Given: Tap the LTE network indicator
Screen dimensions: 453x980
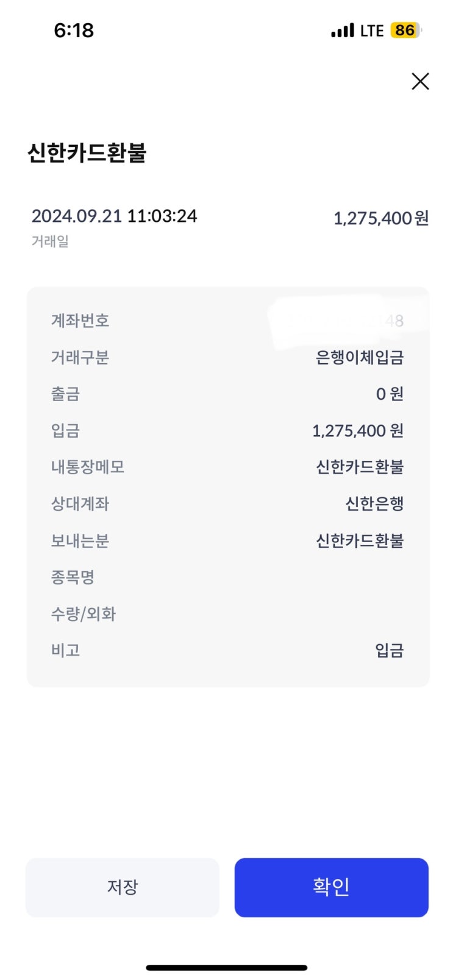Looking at the screenshot, I should tap(372, 30).
